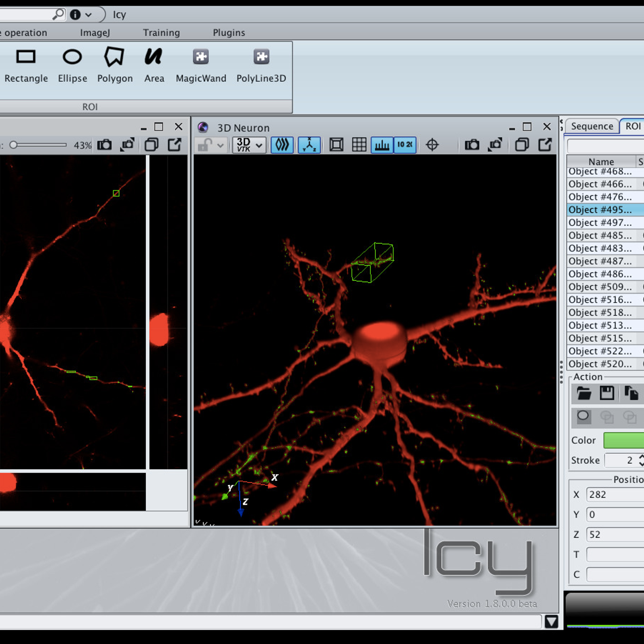Click the Position C field
This screenshot has width=644, height=644.
(x=615, y=574)
